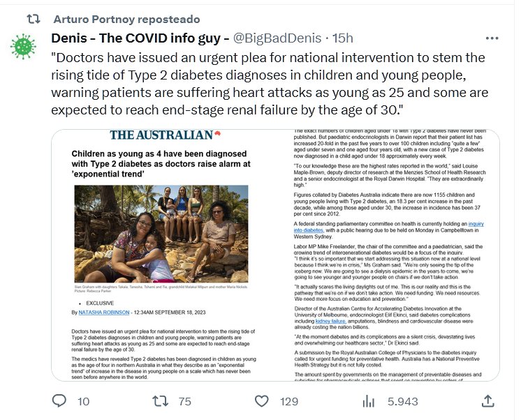The image size is (521, 420).
Task: Open the "Denis - The COVID info guy" profile name
Action: click(x=140, y=38)
